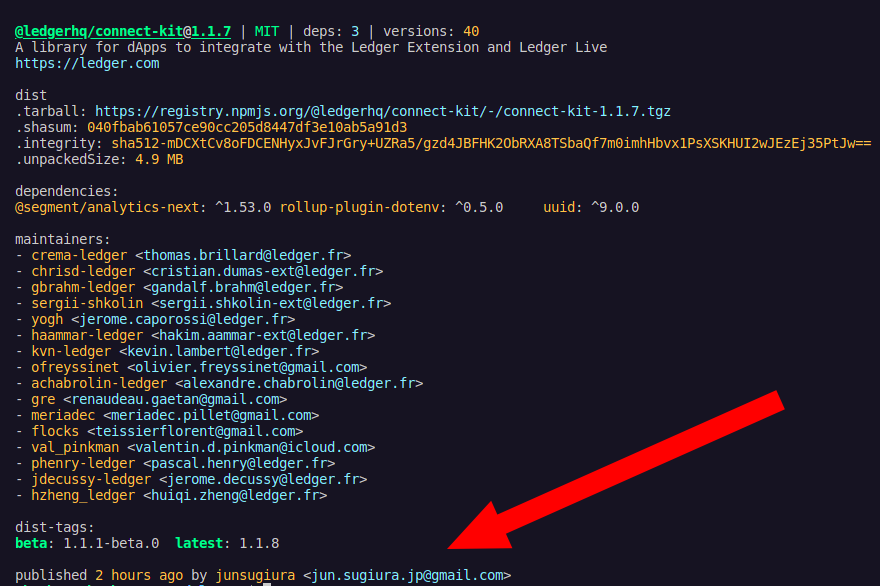
Task: Click email sergii.shkolin-ext@ledger.fr
Action: pyautogui.click(x=271, y=303)
